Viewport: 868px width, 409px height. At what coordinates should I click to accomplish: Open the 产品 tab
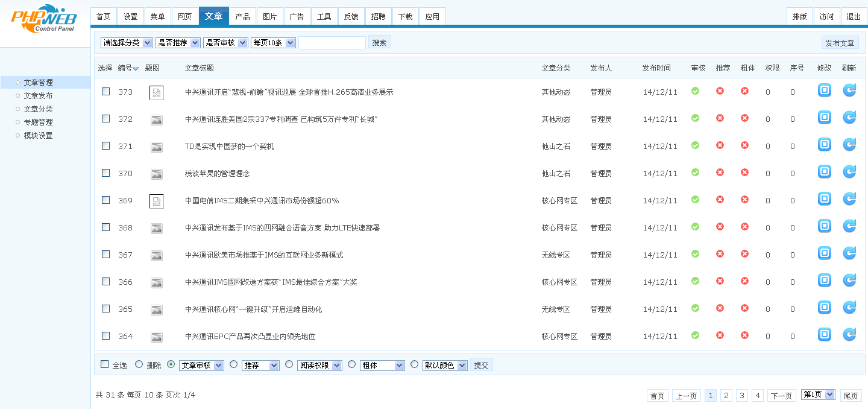[x=243, y=16]
